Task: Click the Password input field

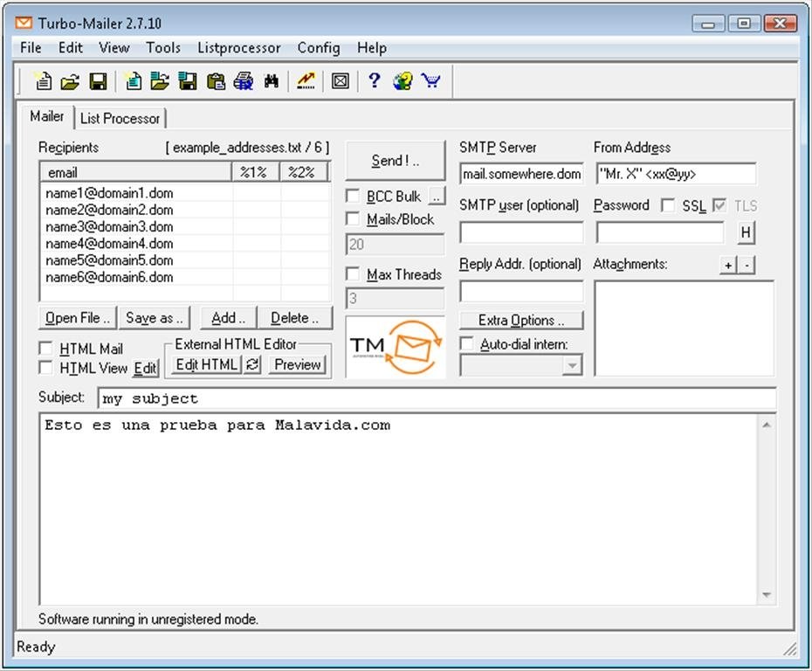Action: 660,232
